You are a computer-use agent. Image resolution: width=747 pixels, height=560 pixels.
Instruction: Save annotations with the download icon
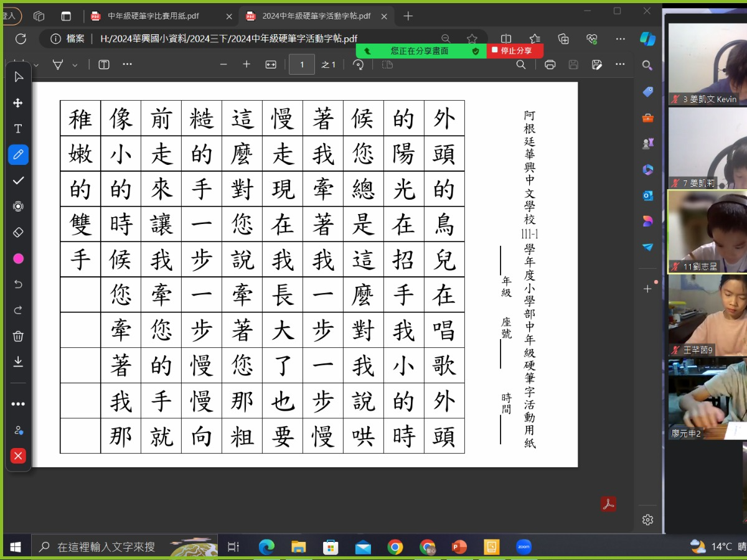(18, 362)
